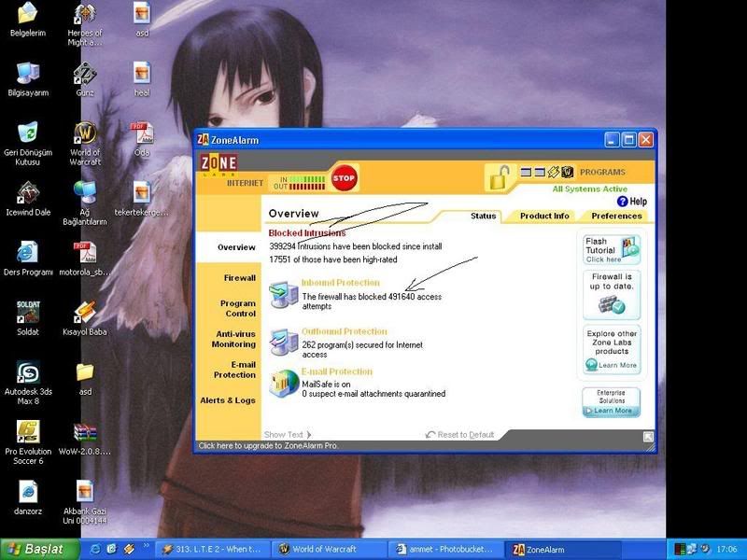Select Firewall in the left sidebar
The image size is (747, 560).
pos(239,278)
